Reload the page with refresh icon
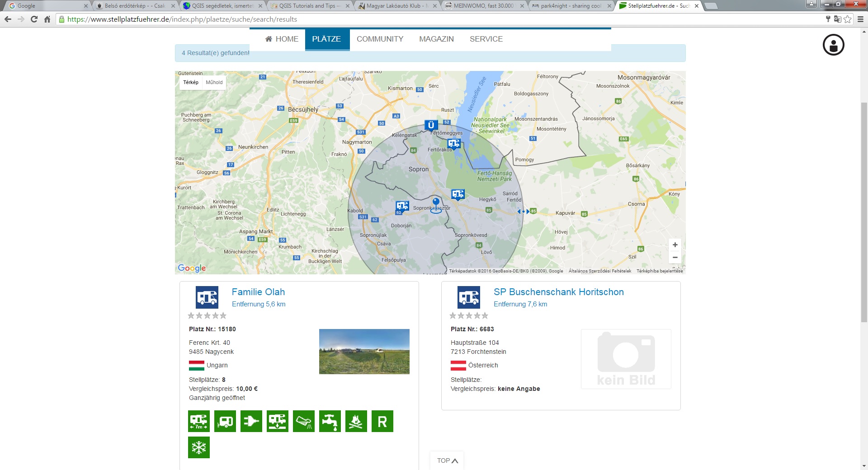Image resolution: width=868 pixels, height=470 pixels. 34,19
